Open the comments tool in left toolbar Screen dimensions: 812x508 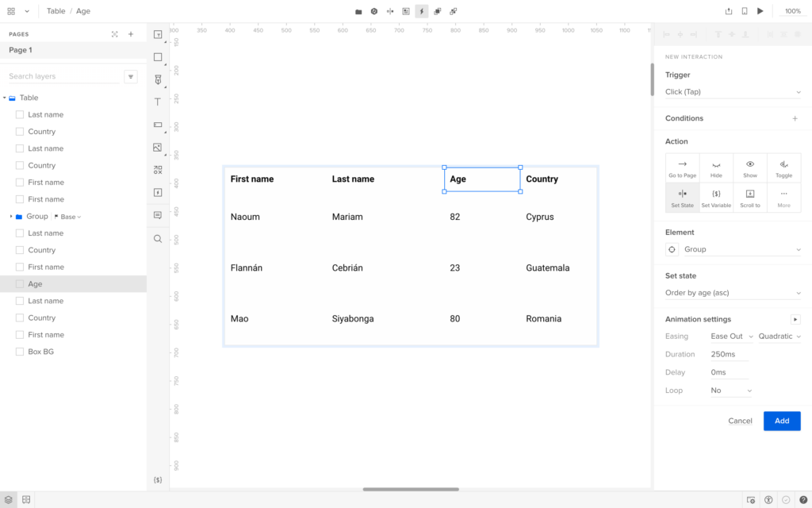click(157, 215)
